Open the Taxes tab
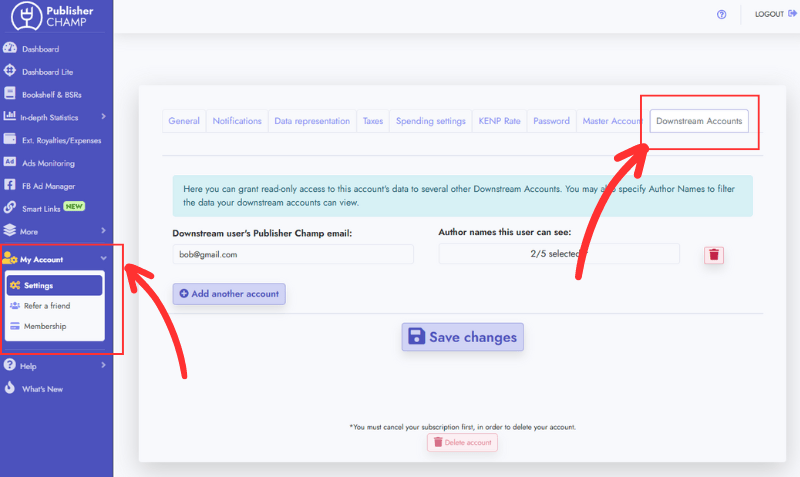Image resolution: width=800 pixels, height=477 pixels. click(372, 121)
